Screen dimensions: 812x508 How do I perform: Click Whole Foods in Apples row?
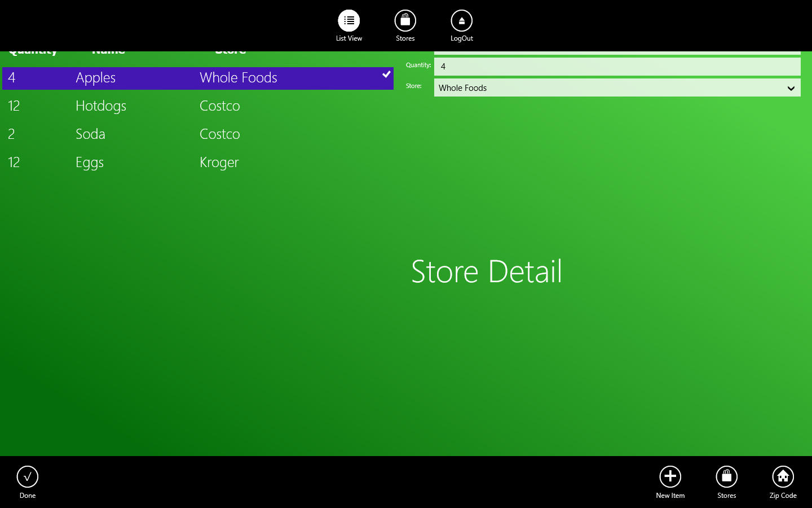(x=239, y=77)
